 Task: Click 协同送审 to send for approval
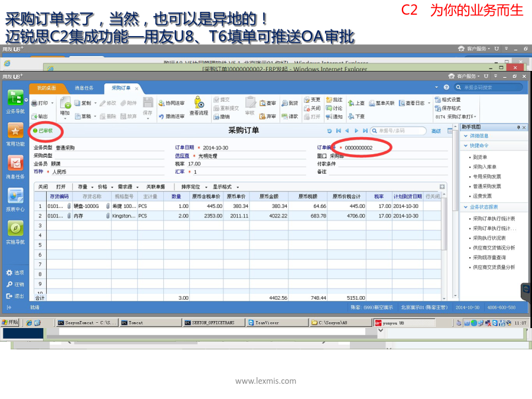click(x=171, y=103)
